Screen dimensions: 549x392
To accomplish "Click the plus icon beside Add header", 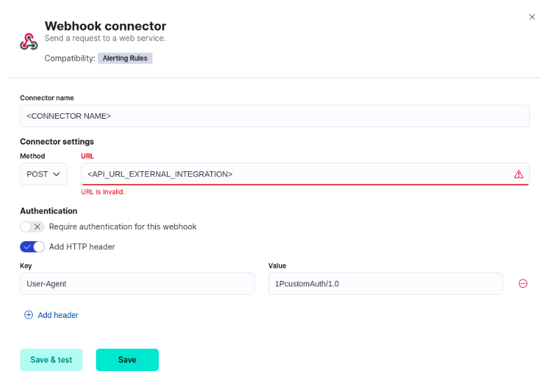I will 29,315.
